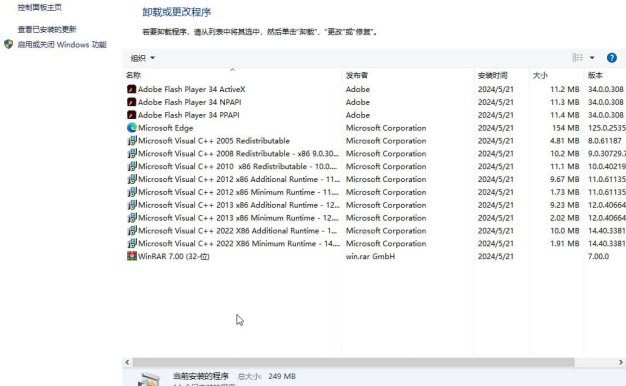
Task: Click the 9.67 MB size cell
Action: pyautogui.click(x=565, y=179)
